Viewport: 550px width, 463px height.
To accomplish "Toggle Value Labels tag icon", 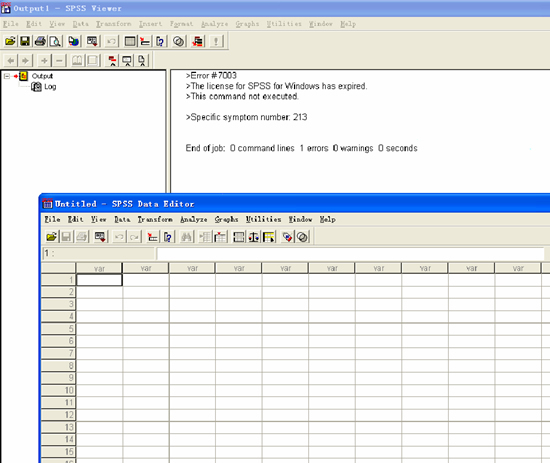I will click(x=287, y=237).
